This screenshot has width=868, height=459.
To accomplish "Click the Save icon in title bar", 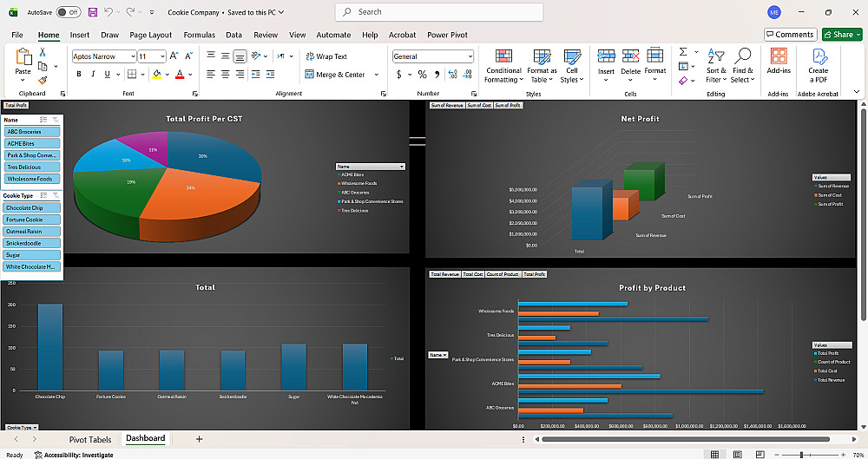I will tap(93, 11).
